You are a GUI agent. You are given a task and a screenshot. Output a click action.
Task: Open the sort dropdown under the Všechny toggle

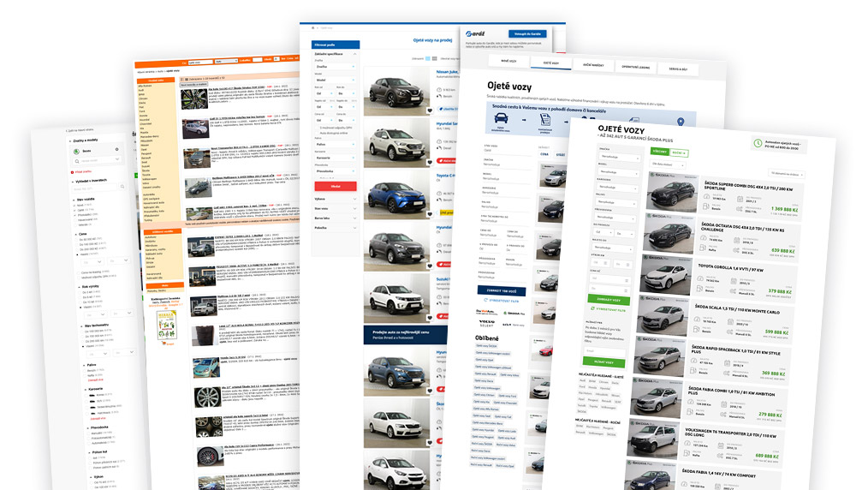[x=668, y=164]
